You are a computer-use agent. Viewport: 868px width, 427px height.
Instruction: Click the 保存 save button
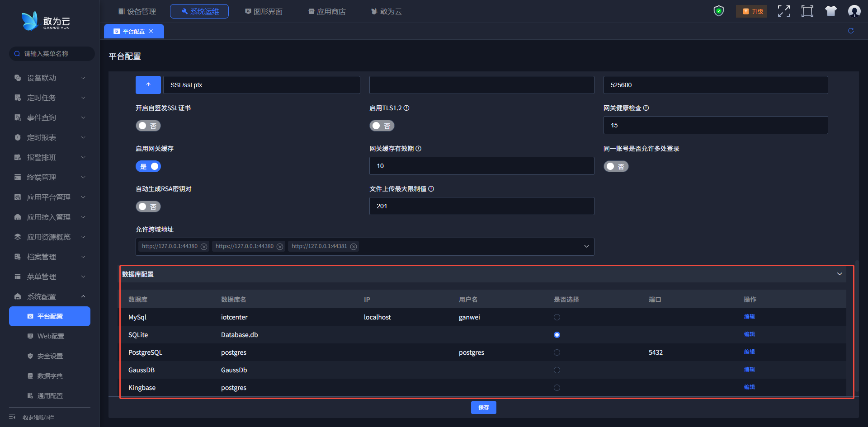click(x=483, y=408)
